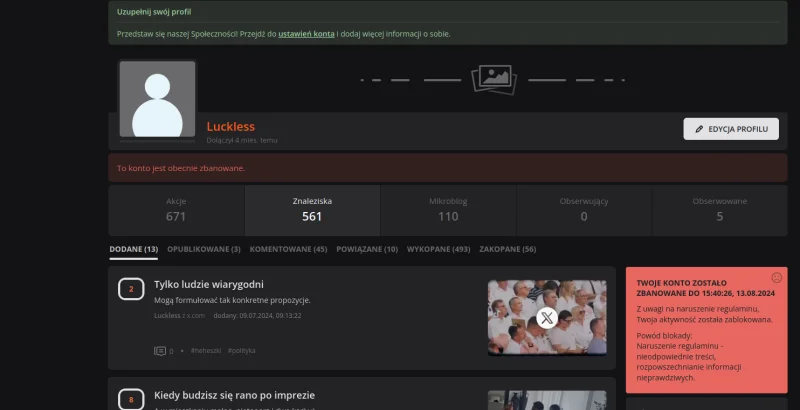Switch to Opublikowane (3) sub-tab
Viewport: 800px width, 410px height.
tap(203, 249)
